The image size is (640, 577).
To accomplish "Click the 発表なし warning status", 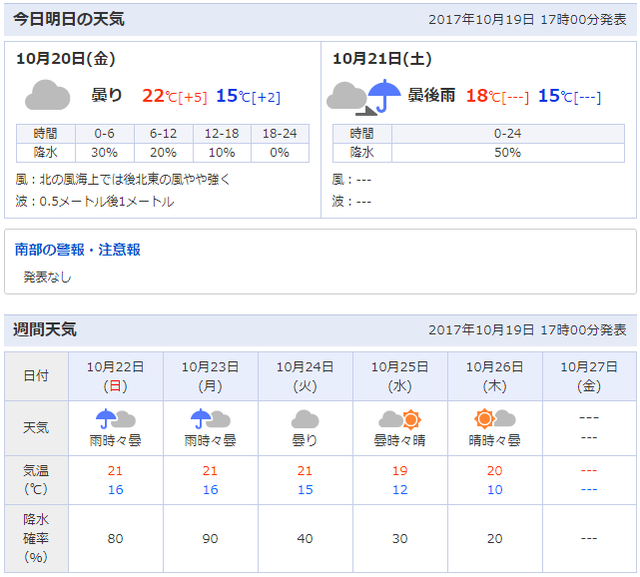I will (x=47, y=277).
